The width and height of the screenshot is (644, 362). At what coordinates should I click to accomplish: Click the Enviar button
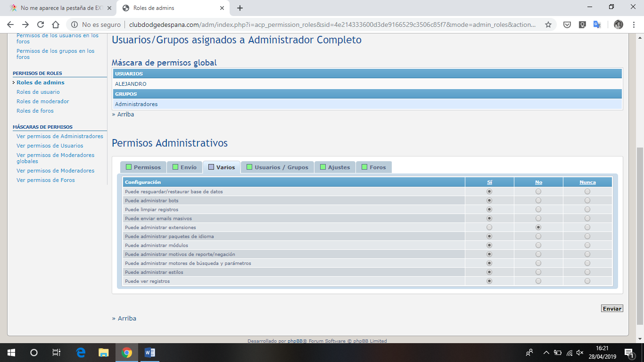pos(612,309)
